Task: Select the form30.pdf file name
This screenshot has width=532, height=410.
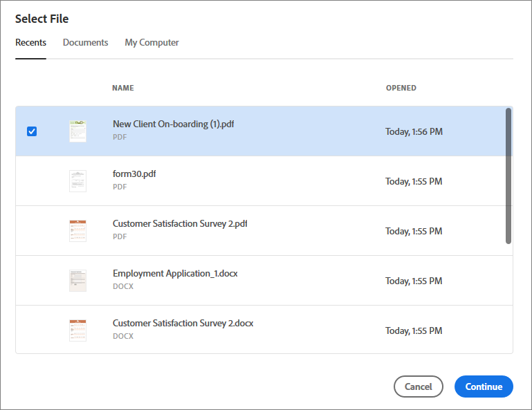Action: tap(134, 174)
